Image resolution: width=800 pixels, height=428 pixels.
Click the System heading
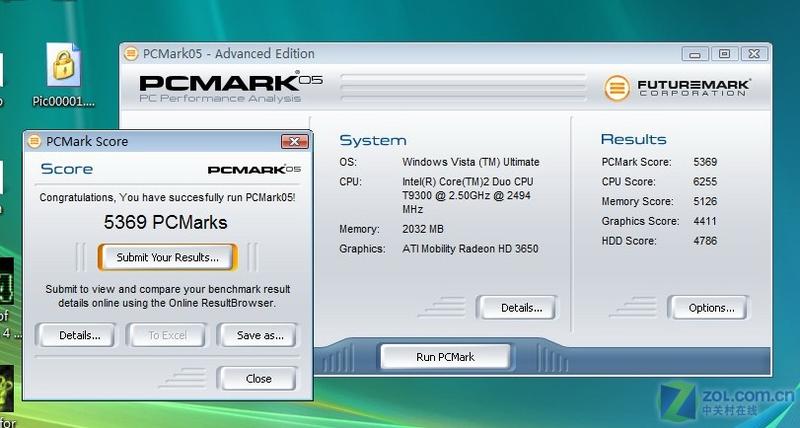[x=373, y=140]
